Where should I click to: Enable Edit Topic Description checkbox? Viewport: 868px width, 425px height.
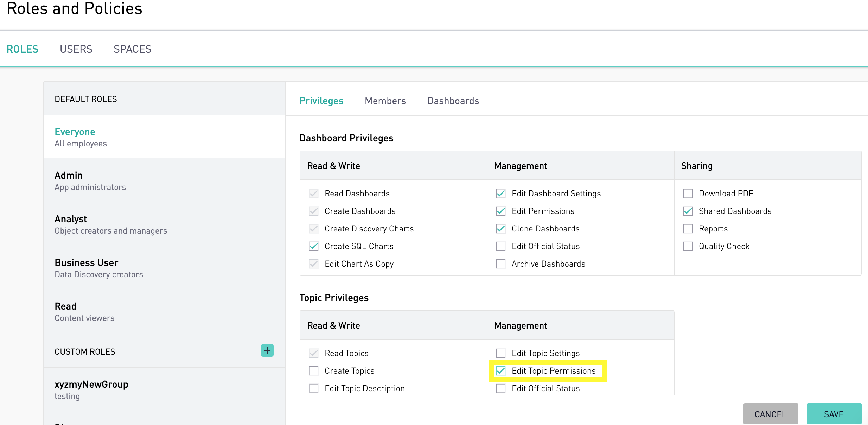[314, 388]
